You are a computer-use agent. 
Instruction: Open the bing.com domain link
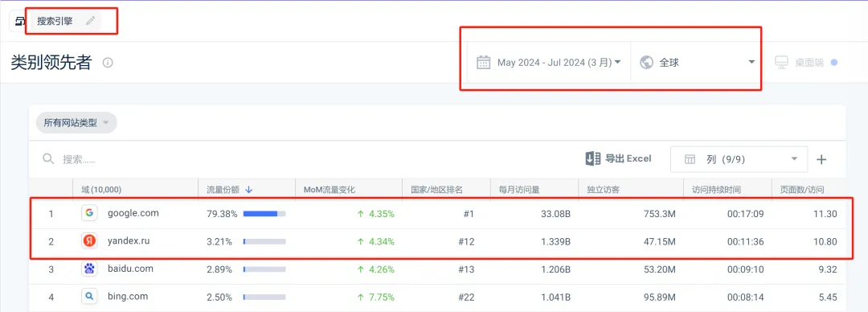pyautogui.click(x=128, y=297)
